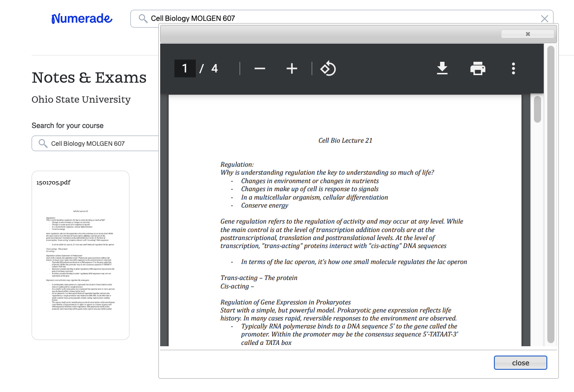Click the close button at dialog bottom
This screenshot has height=392, width=574.
tap(520, 363)
